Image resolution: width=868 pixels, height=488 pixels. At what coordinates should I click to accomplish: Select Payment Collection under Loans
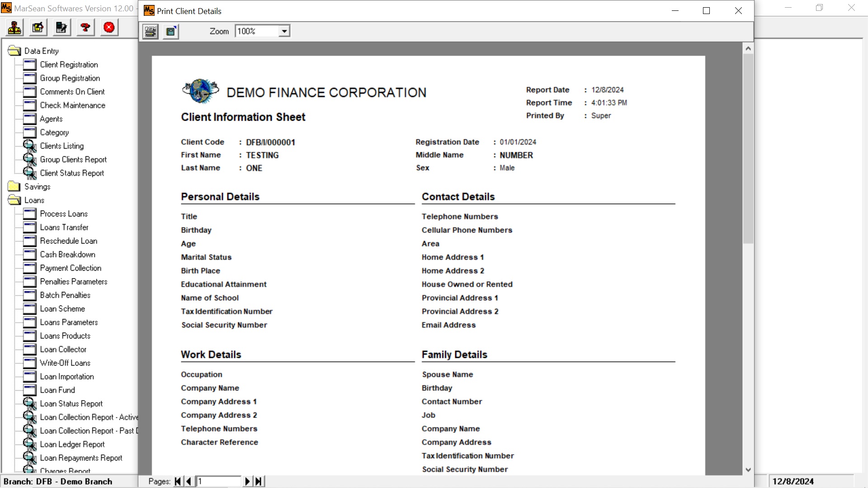[x=71, y=268]
